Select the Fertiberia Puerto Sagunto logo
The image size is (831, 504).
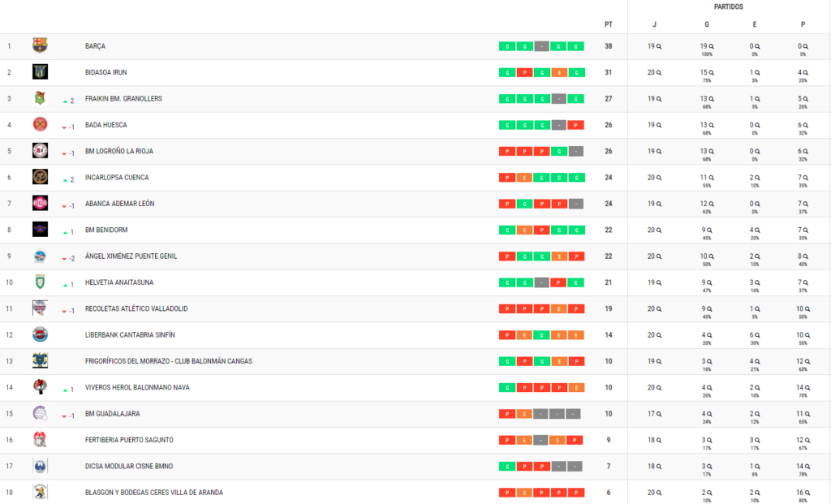[40, 439]
